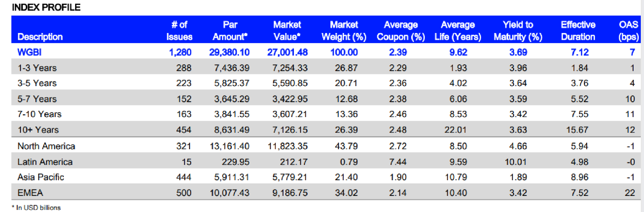Select the 1-3 Years row label
This screenshot has width=644, height=212.
(37, 68)
